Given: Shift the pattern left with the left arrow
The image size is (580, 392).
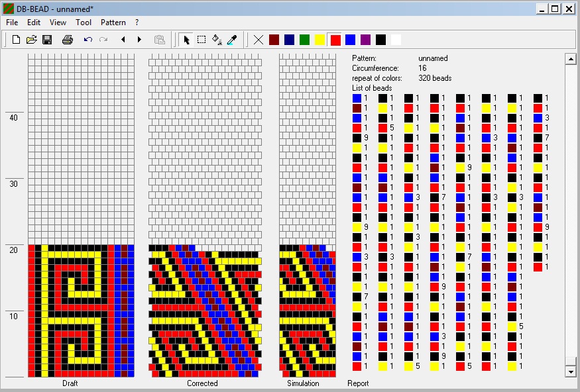Looking at the screenshot, I should [x=123, y=40].
